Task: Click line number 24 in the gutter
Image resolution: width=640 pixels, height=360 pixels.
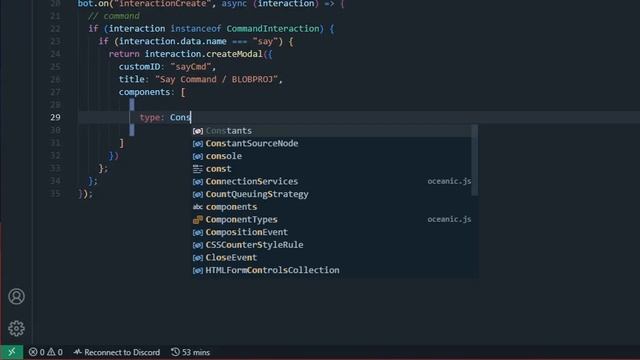Action: point(55,54)
